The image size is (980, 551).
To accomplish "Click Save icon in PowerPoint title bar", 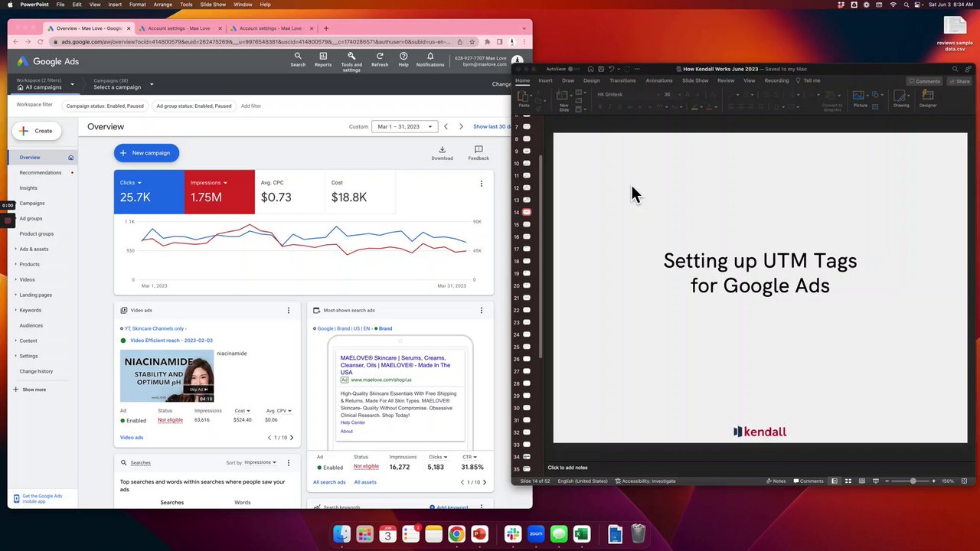I will (x=601, y=69).
